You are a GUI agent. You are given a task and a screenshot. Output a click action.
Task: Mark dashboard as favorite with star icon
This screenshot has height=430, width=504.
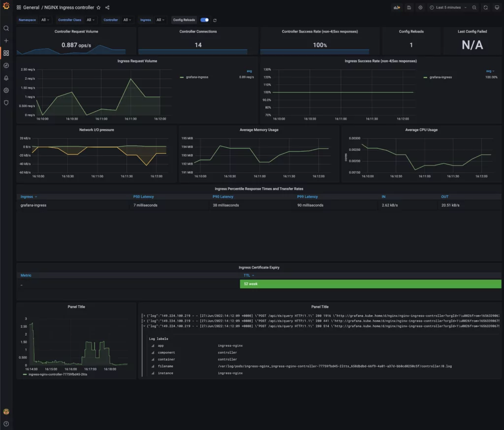98,7
